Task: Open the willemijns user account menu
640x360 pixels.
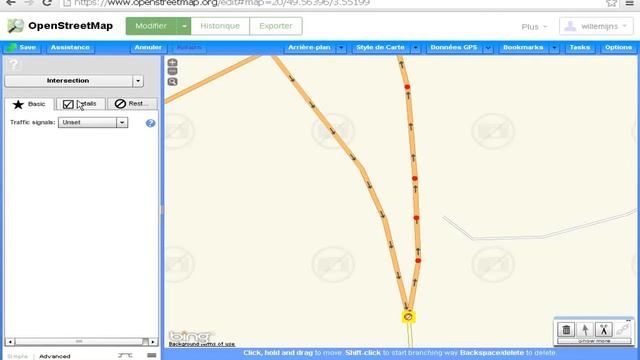Action: [x=596, y=26]
